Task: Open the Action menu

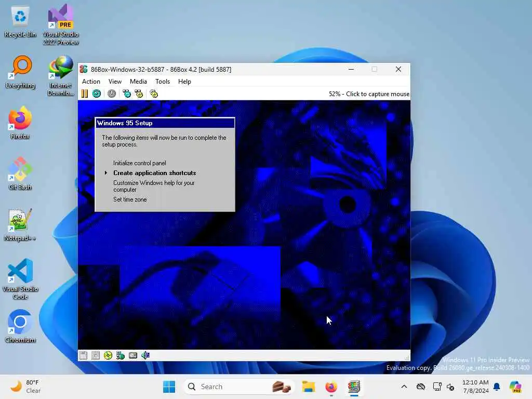Action: point(91,82)
